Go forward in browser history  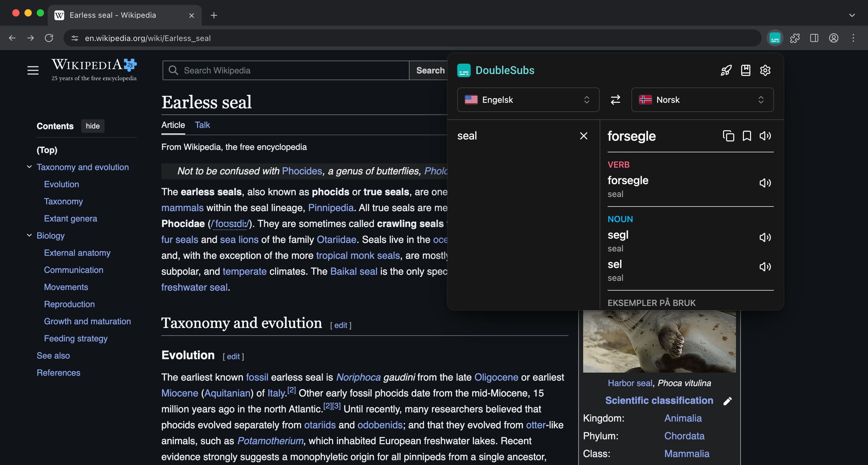pos(30,38)
